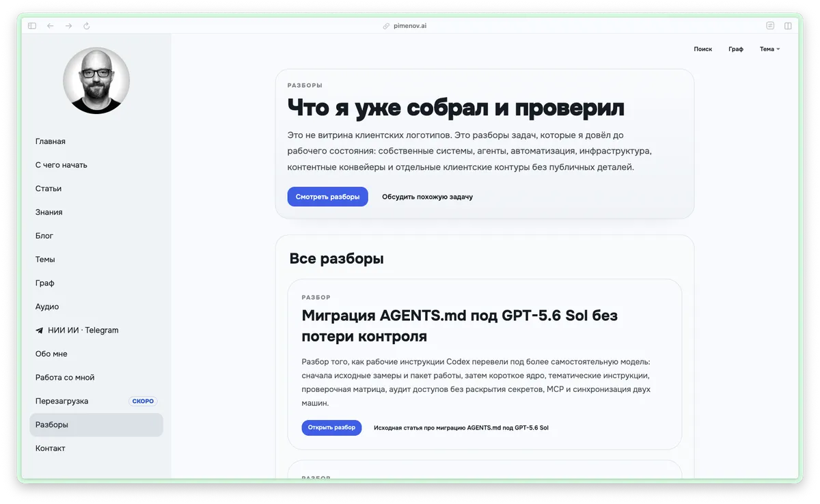The width and height of the screenshot is (820, 504).
Task: Click Обсудить похожую задачу link
Action: coord(427,197)
